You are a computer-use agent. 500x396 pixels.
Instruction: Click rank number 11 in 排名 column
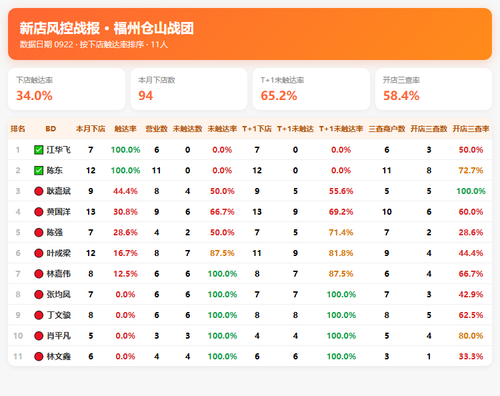18,357
